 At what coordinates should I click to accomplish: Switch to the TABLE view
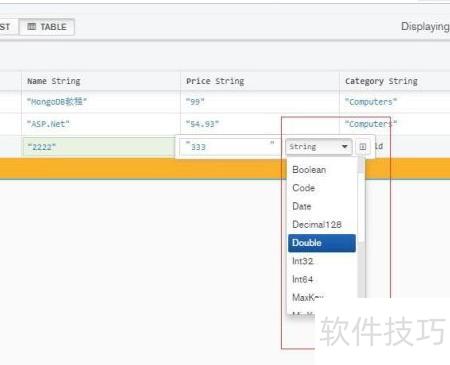(x=47, y=27)
